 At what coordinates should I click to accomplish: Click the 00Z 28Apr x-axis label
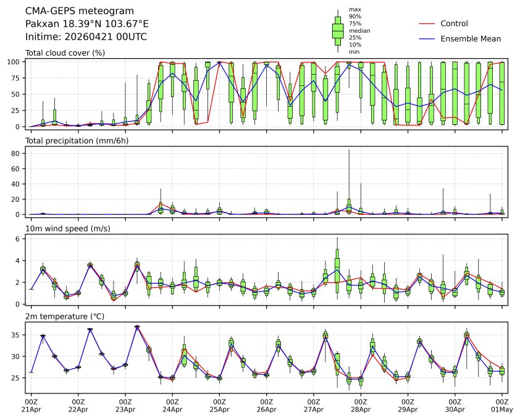click(x=361, y=405)
